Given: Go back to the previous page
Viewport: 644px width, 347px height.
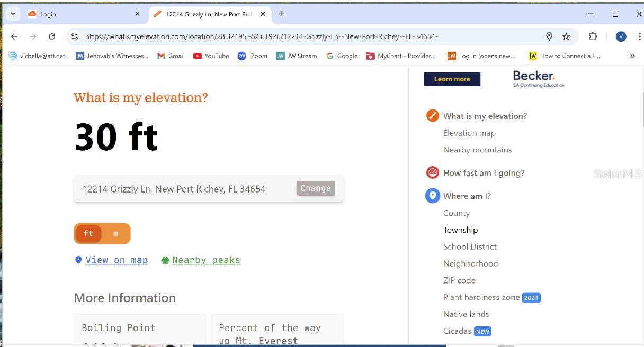Looking at the screenshot, I should (14, 36).
